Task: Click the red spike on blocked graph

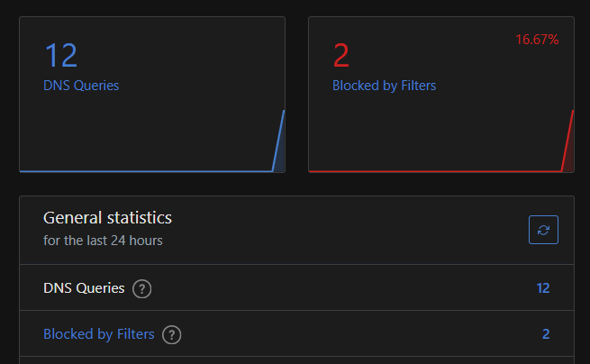Action: point(567,141)
